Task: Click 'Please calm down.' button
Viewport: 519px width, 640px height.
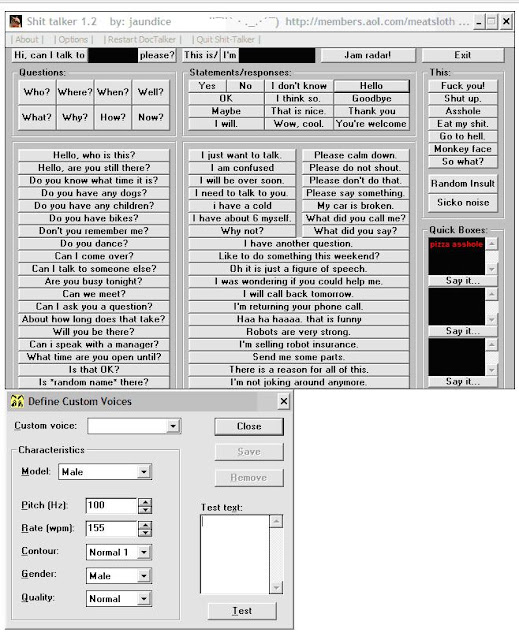Action: click(x=355, y=155)
